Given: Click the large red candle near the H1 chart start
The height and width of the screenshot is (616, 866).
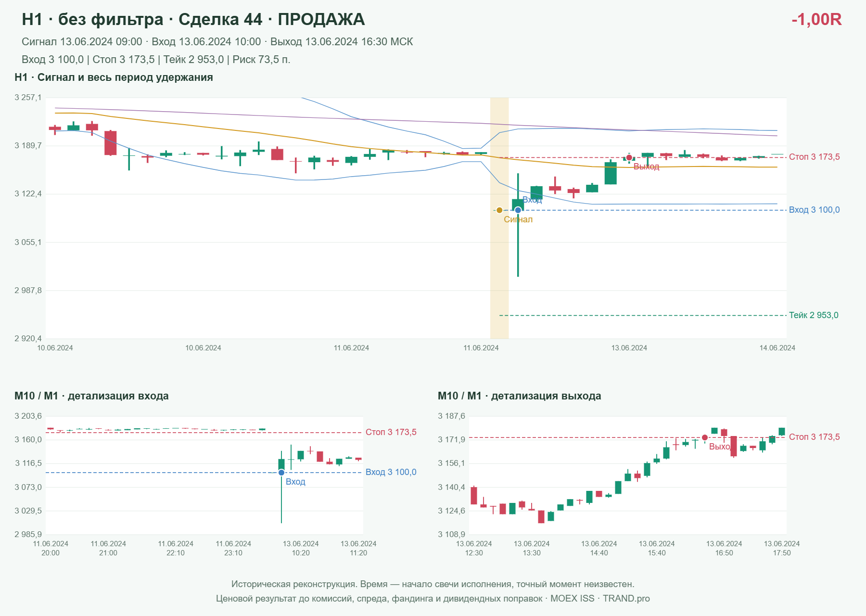Looking at the screenshot, I should point(111,143).
